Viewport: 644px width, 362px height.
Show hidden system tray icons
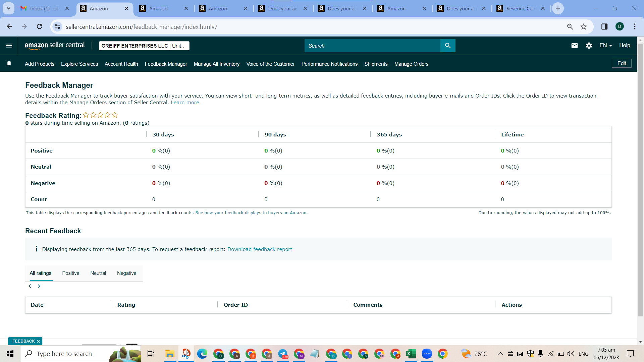(500, 354)
